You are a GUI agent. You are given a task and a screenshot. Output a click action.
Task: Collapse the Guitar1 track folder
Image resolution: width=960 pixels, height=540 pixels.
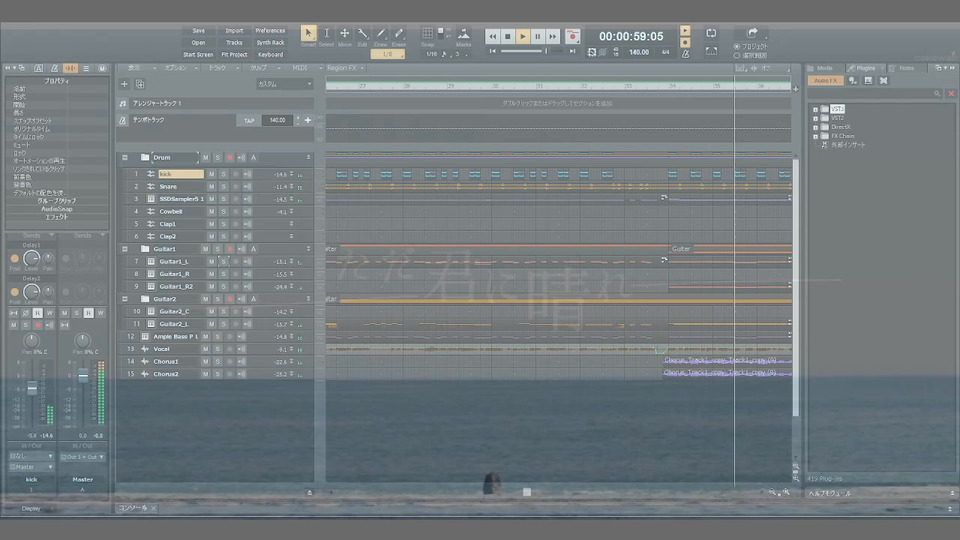(124, 249)
